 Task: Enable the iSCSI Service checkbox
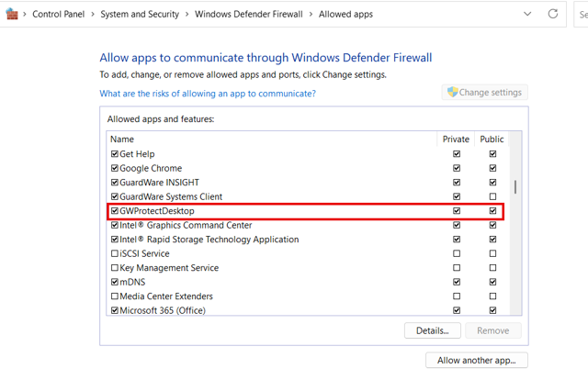click(115, 253)
